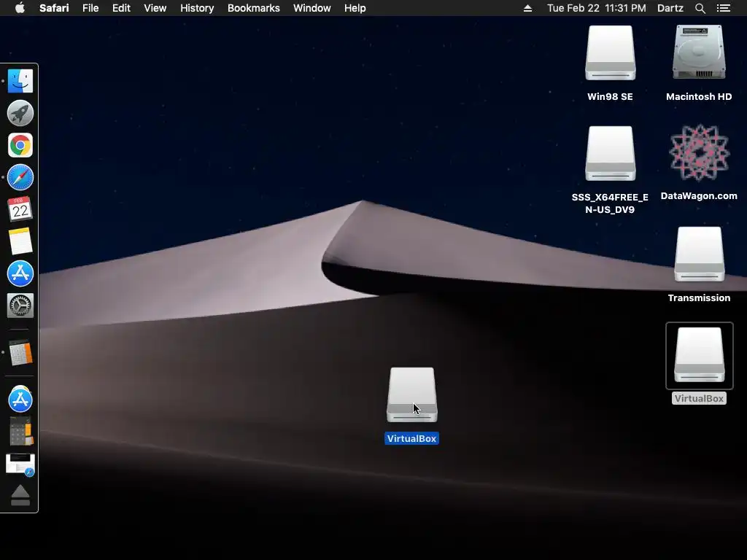Screen dimensions: 747x560
Task: Open the History menu
Action: pos(197,8)
